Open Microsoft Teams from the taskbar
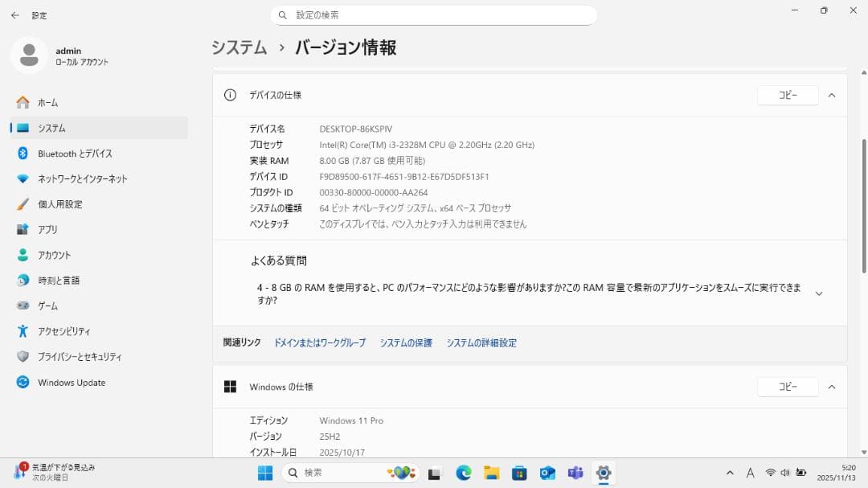The width and height of the screenshot is (868, 488). coord(575,473)
